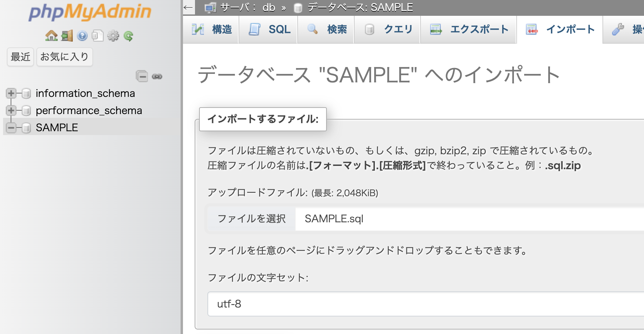Collapse all tree nodes icon
This screenshot has height=334, width=644.
tap(142, 76)
